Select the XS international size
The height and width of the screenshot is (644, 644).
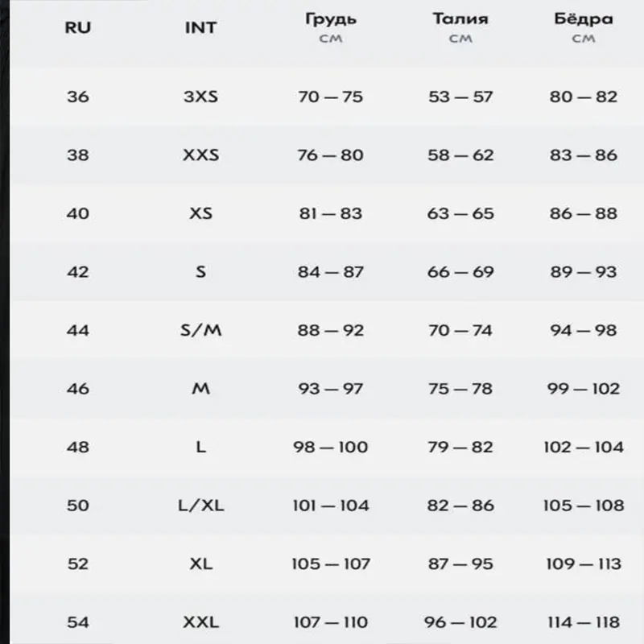(x=200, y=213)
